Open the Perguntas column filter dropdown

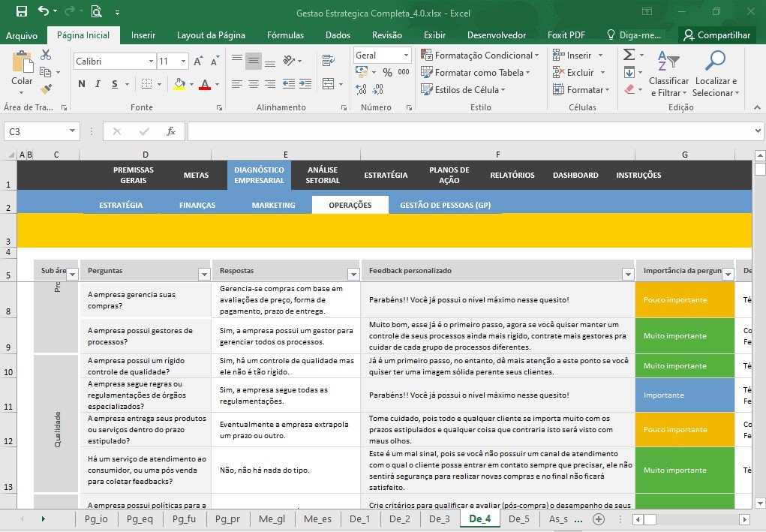pyautogui.click(x=204, y=274)
